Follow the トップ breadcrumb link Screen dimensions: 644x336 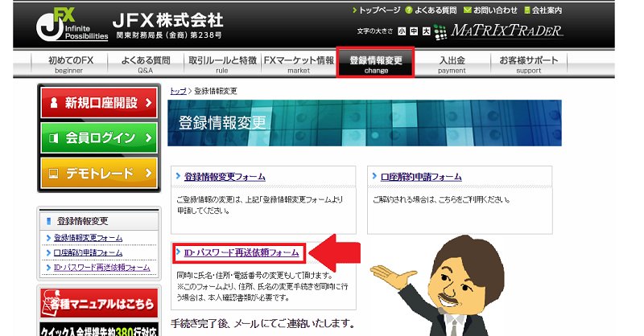tap(178, 91)
